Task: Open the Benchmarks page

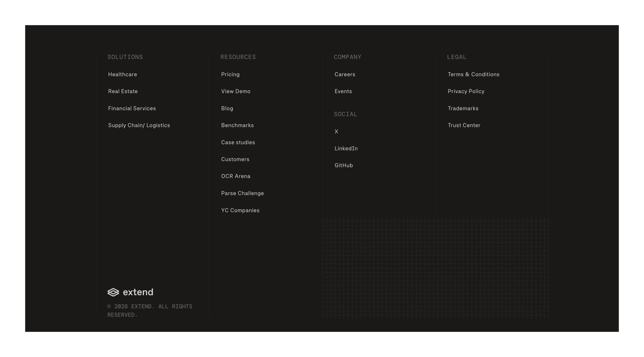Action: point(237,125)
